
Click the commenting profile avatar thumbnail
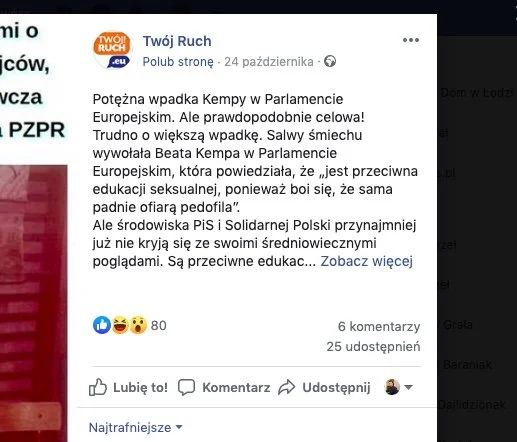point(392,387)
